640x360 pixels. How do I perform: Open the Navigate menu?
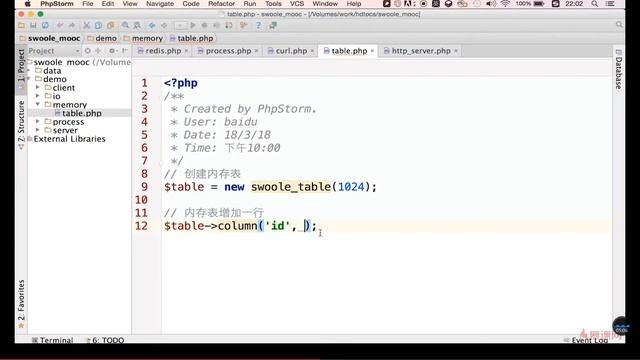pyautogui.click(x=160, y=4)
